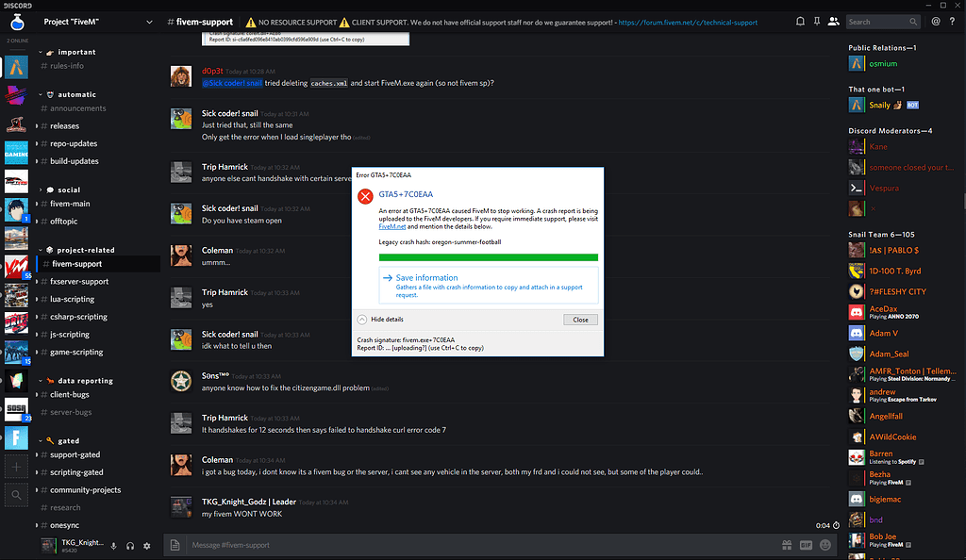Open GIF picker button
Image resolution: width=966 pixels, height=560 pixels.
click(x=806, y=545)
